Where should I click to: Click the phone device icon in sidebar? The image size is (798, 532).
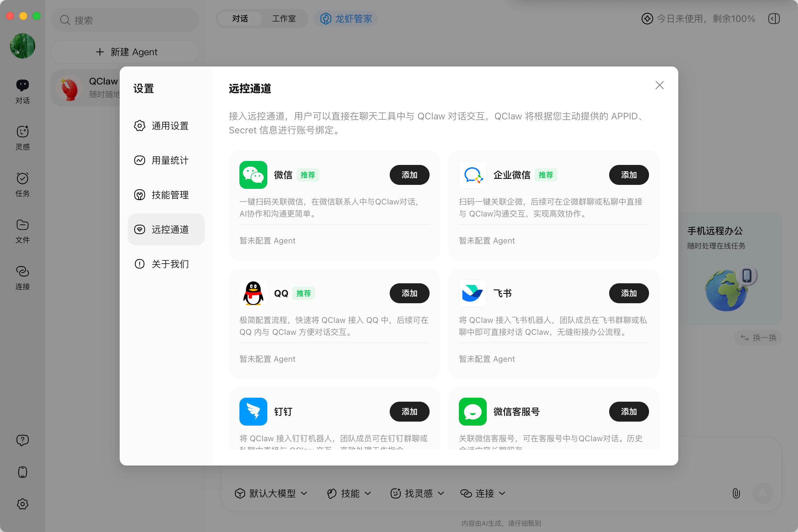pos(22,472)
